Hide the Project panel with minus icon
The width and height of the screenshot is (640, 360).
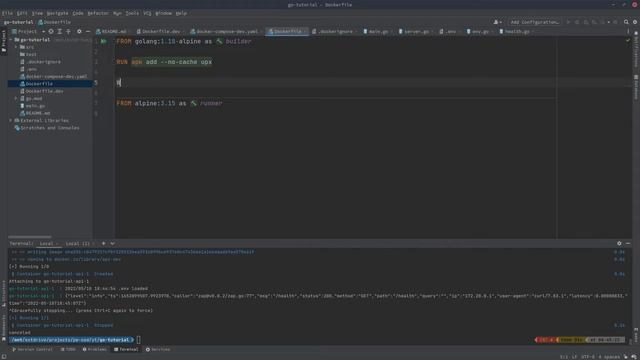[88, 31]
